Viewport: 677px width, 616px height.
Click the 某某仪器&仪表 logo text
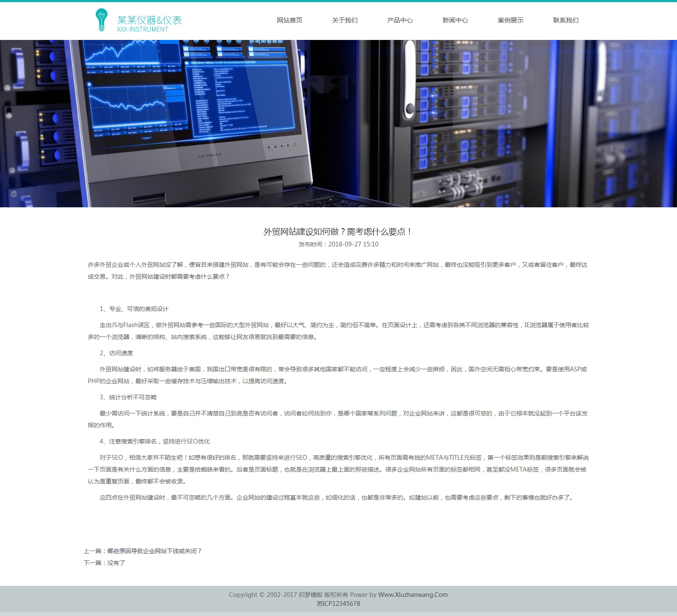click(x=149, y=20)
